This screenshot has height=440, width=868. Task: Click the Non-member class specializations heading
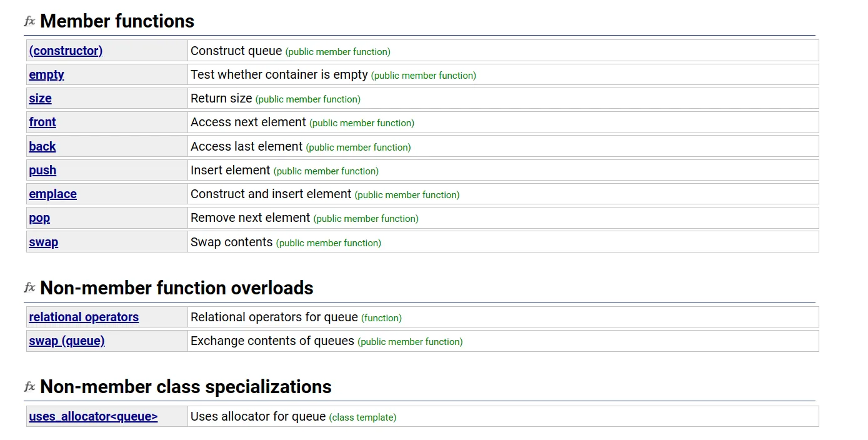(x=186, y=387)
